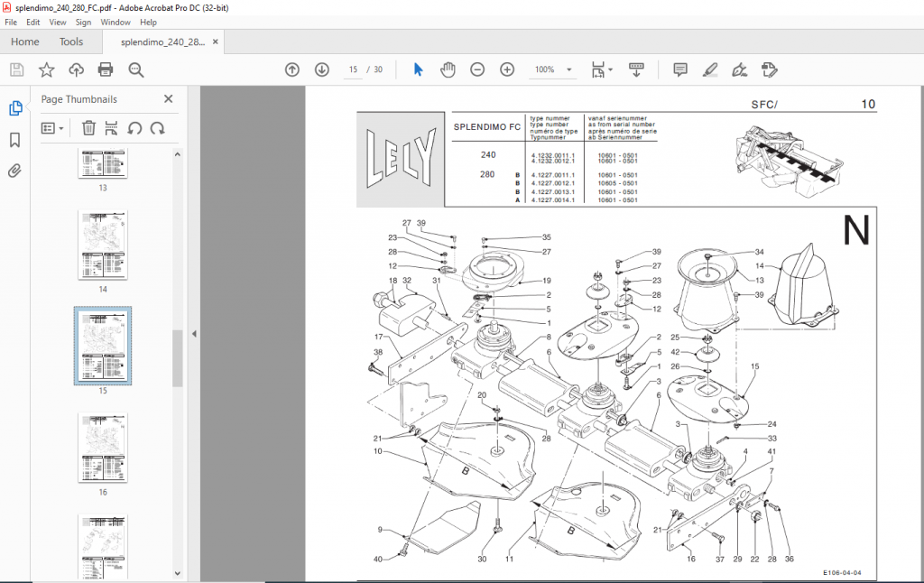Open the Edit menu
Viewport: 924px width, 583px height.
pyautogui.click(x=33, y=23)
